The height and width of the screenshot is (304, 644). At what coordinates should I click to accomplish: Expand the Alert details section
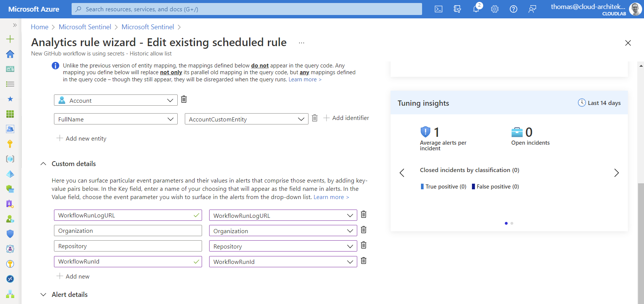click(x=43, y=295)
